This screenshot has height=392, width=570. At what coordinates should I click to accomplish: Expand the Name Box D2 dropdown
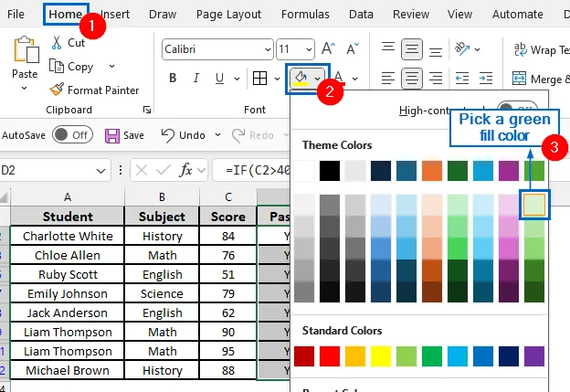click(x=100, y=171)
